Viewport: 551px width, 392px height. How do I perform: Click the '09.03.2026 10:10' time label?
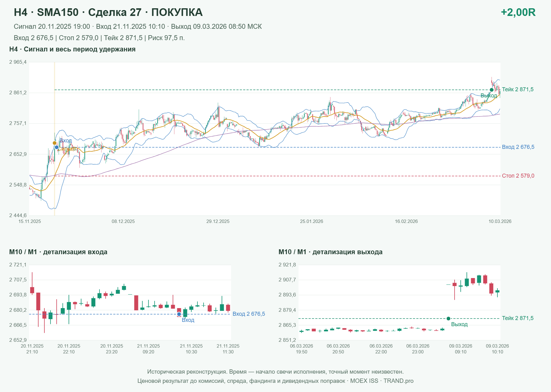tap(497, 349)
